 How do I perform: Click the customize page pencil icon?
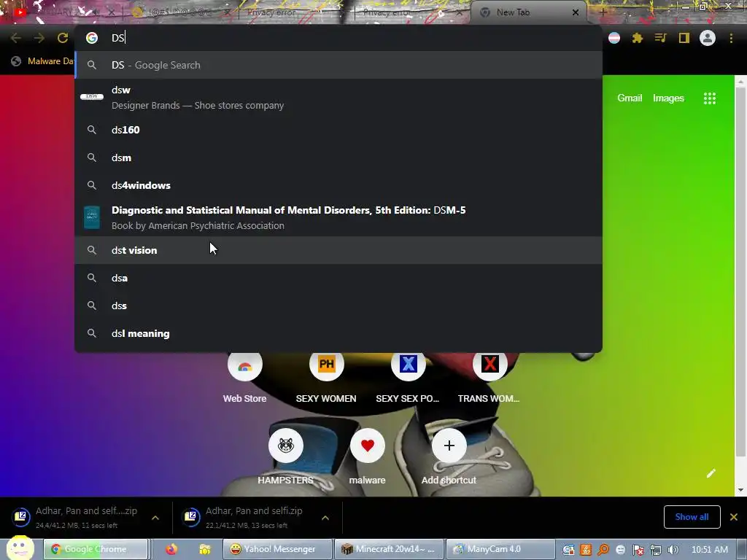pos(711,472)
